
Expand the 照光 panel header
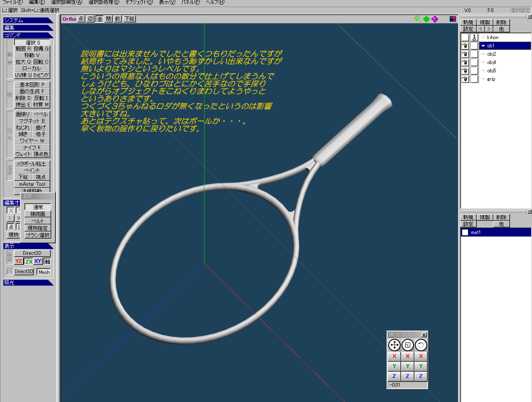28,282
